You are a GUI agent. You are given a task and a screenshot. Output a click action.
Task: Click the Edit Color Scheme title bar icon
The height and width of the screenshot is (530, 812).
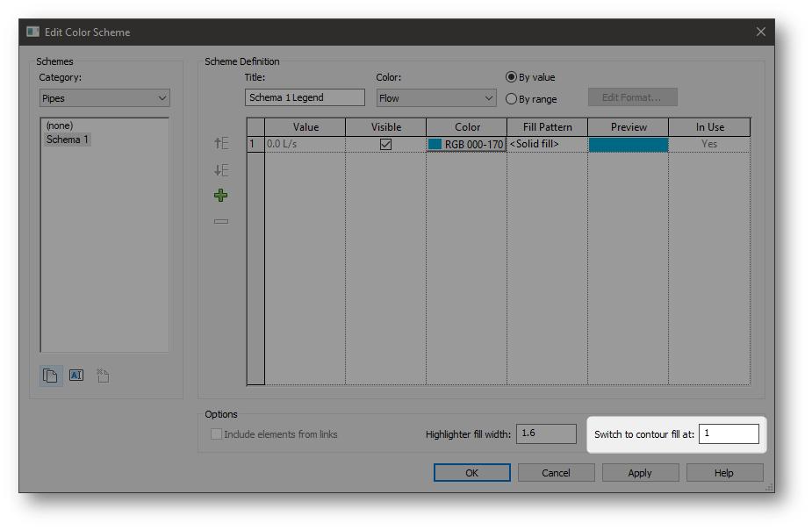[x=33, y=32]
